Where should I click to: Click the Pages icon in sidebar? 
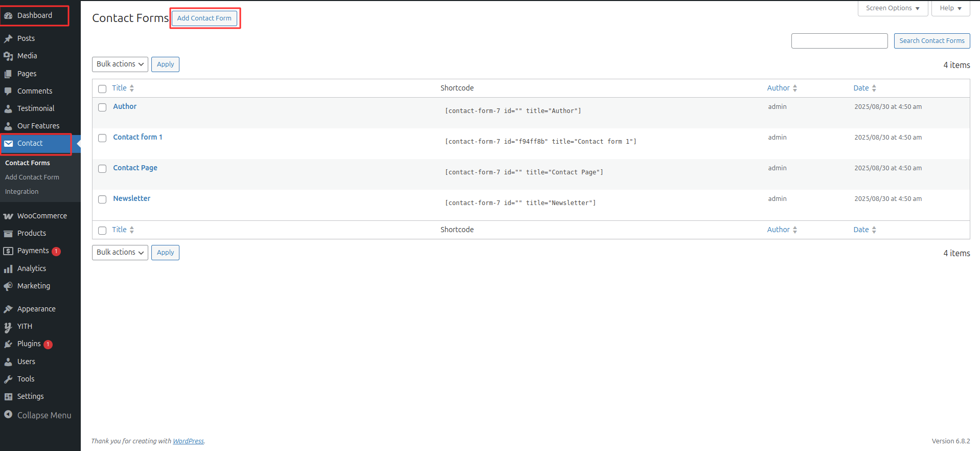pos(8,74)
